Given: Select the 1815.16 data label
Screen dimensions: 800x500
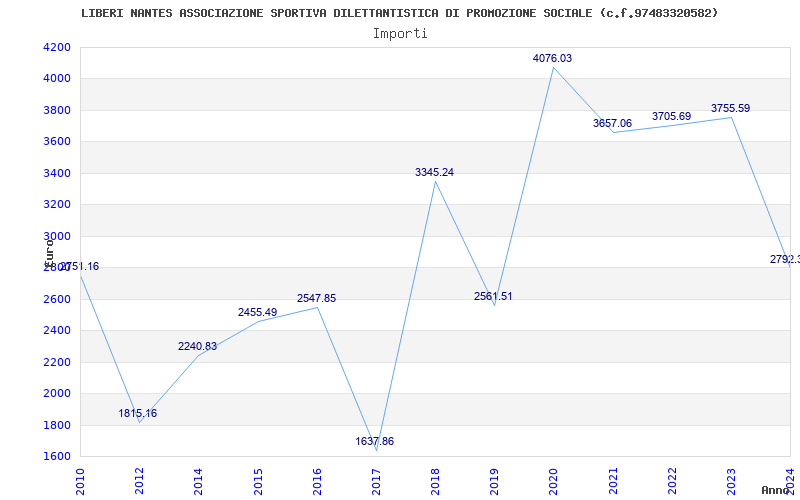Looking at the screenshot, I should 138,413.
